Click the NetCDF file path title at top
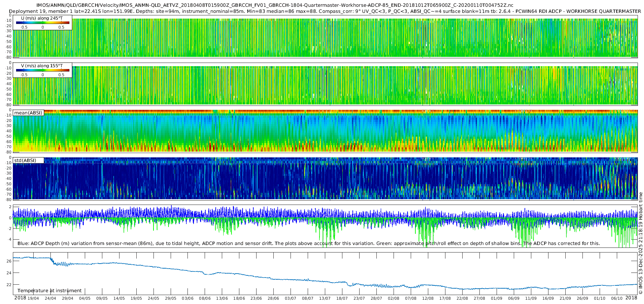 274,5
